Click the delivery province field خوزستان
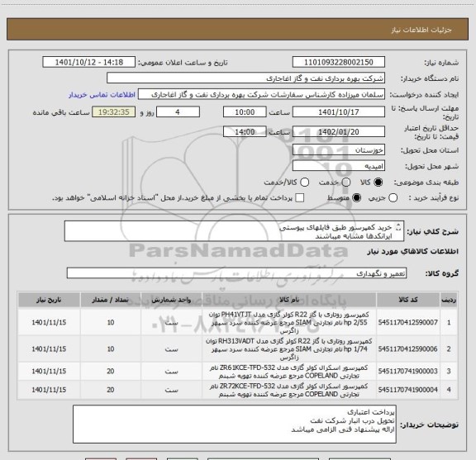The height and width of the screenshot is (460, 476). pos(339,150)
